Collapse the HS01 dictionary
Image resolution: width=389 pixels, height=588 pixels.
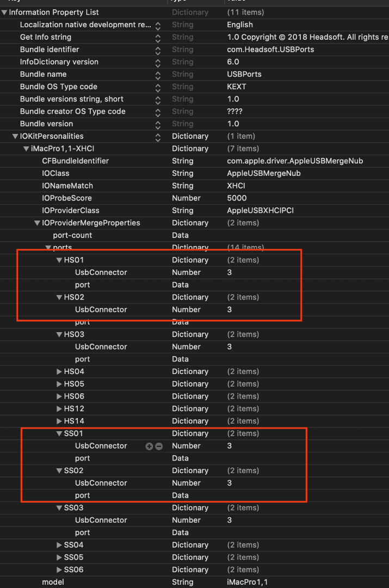[59, 260]
